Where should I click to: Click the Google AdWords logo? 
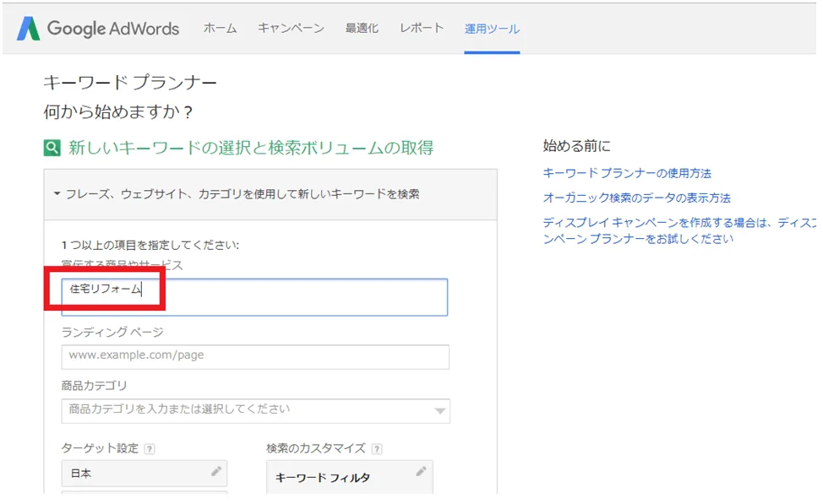click(98, 29)
